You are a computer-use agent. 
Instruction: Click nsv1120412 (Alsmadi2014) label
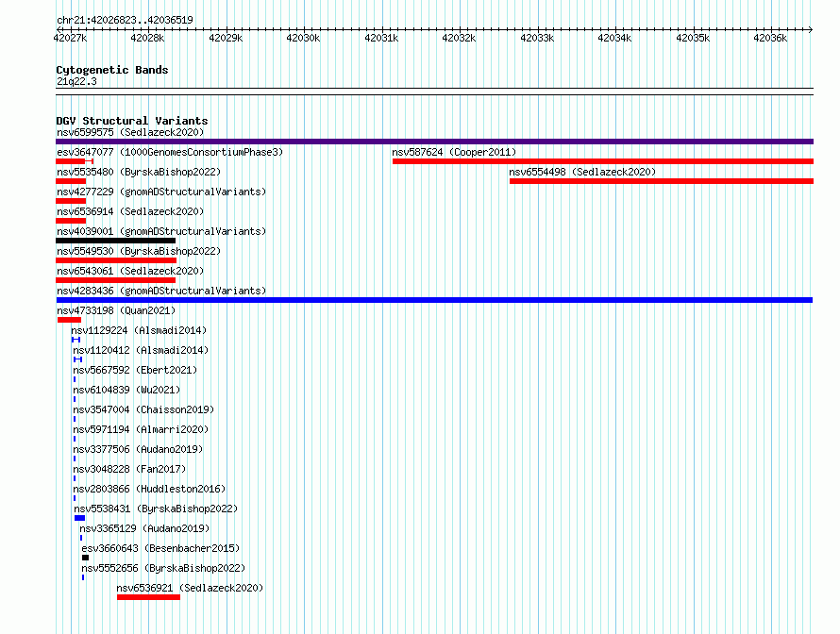click(141, 350)
